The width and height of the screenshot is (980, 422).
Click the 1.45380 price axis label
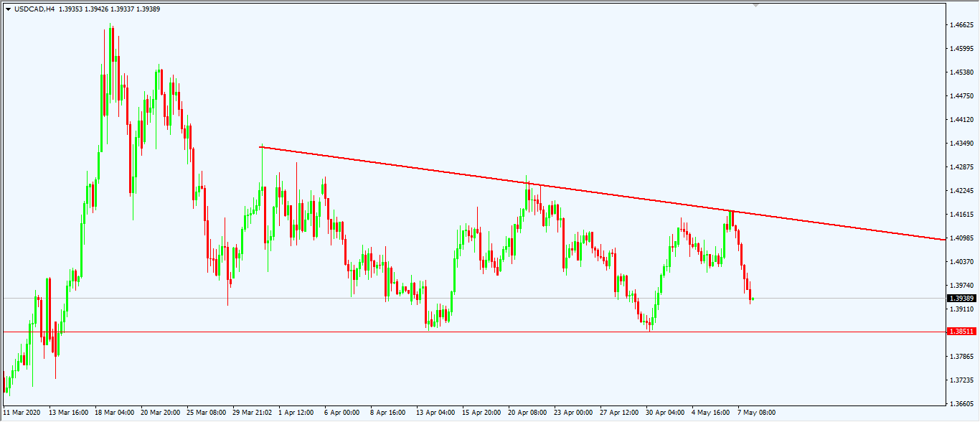tap(961, 72)
